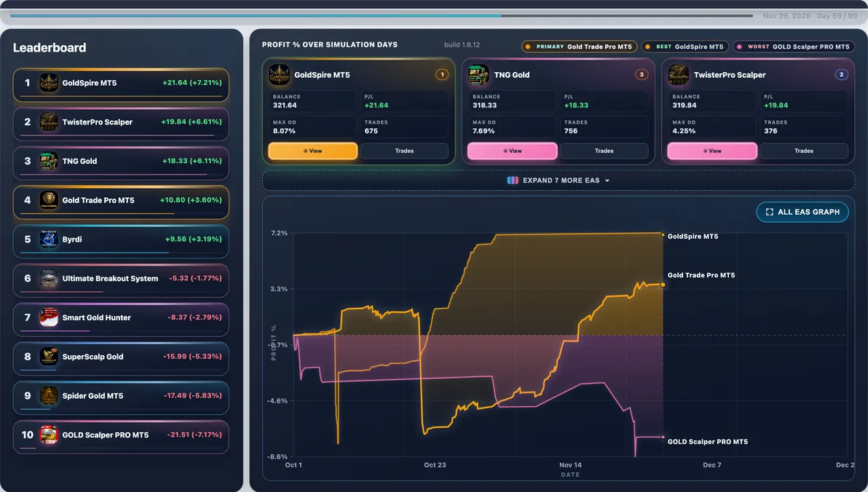
Task: Select the WORST GOLD Scalper PRO MT5 pill
Action: click(x=794, y=47)
